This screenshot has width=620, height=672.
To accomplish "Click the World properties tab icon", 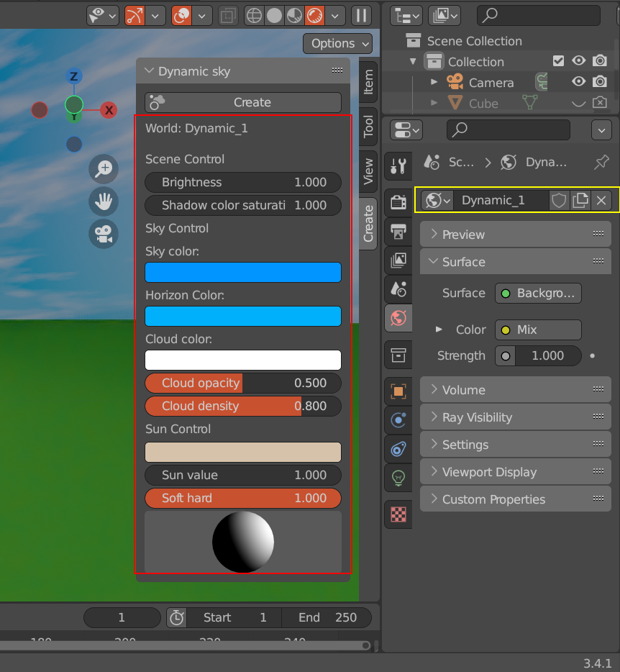I will [398, 319].
